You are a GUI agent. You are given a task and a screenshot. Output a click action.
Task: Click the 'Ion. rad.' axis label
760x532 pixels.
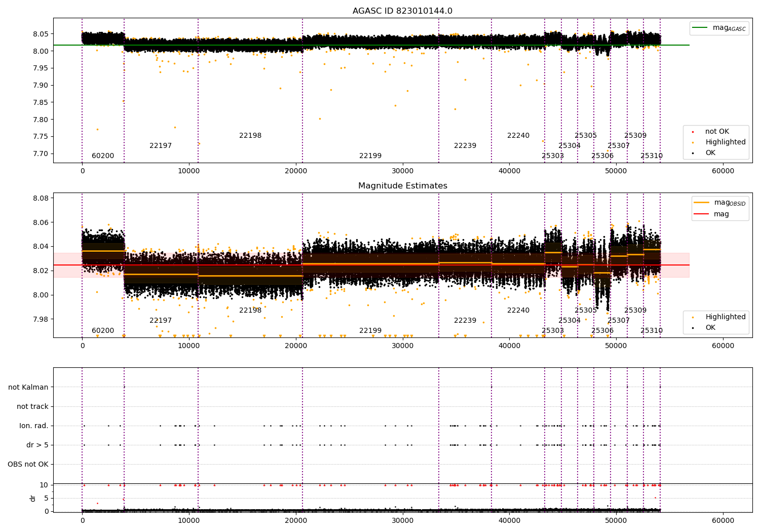34,426
